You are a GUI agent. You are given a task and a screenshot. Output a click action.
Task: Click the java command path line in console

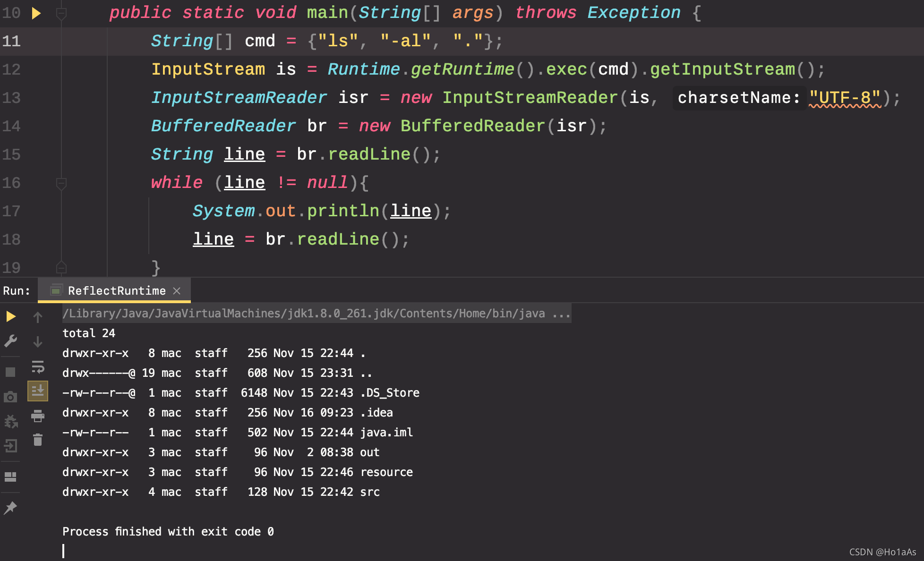(x=317, y=314)
